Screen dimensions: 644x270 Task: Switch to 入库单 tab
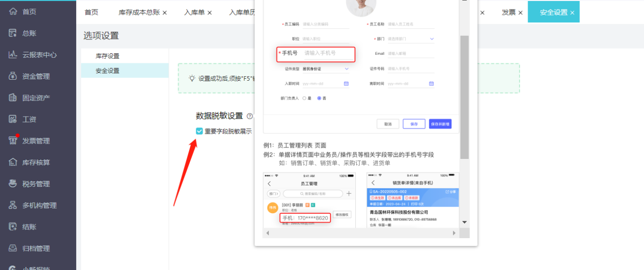click(195, 12)
